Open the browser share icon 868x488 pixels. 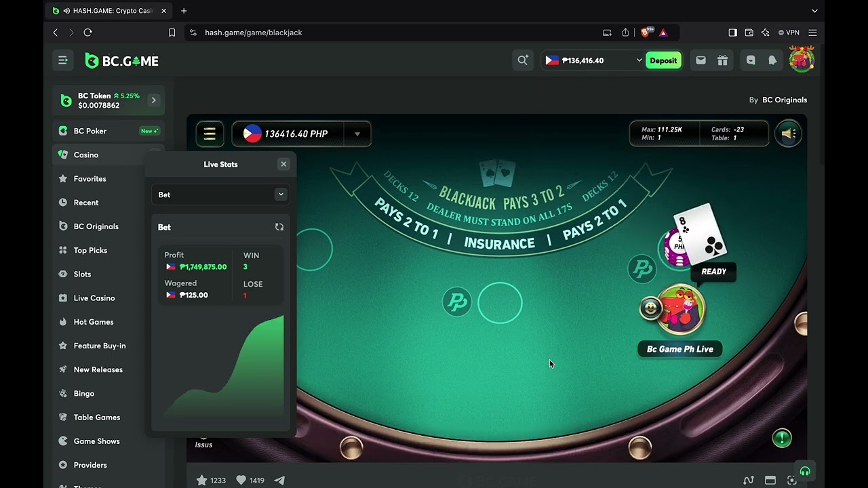click(625, 33)
